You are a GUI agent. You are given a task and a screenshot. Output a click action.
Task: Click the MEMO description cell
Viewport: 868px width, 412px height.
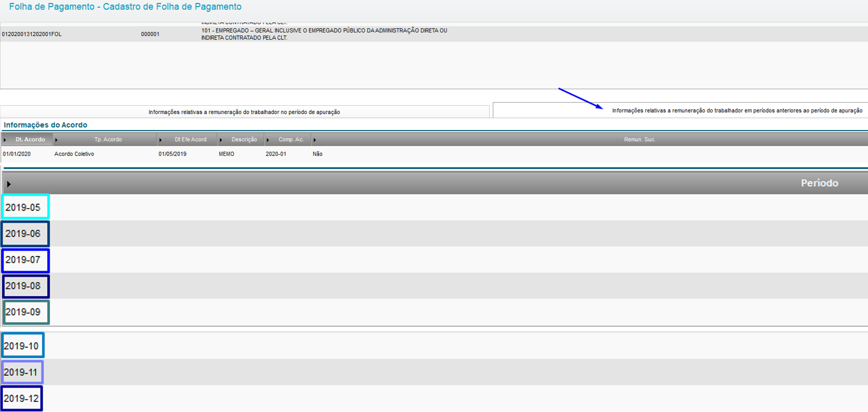tap(226, 154)
